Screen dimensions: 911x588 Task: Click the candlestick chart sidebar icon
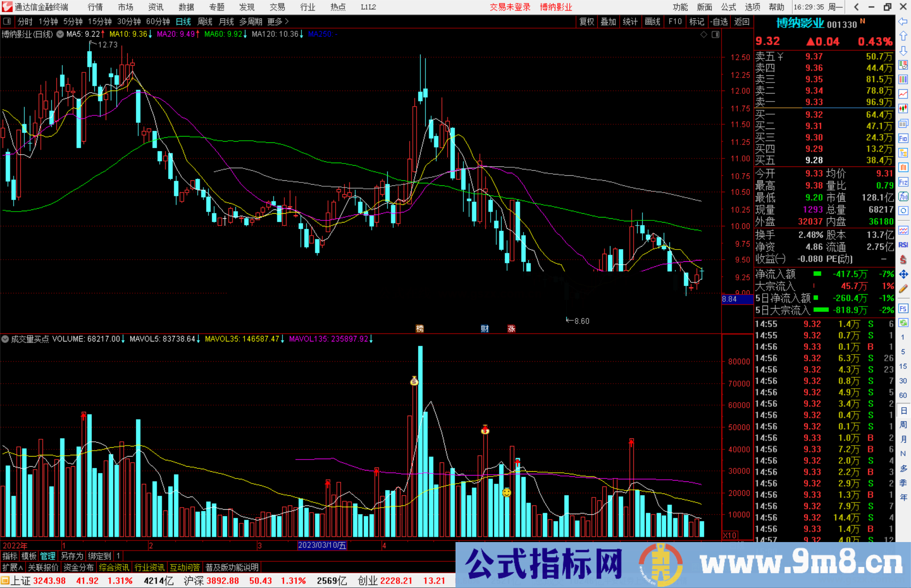click(x=903, y=109)
